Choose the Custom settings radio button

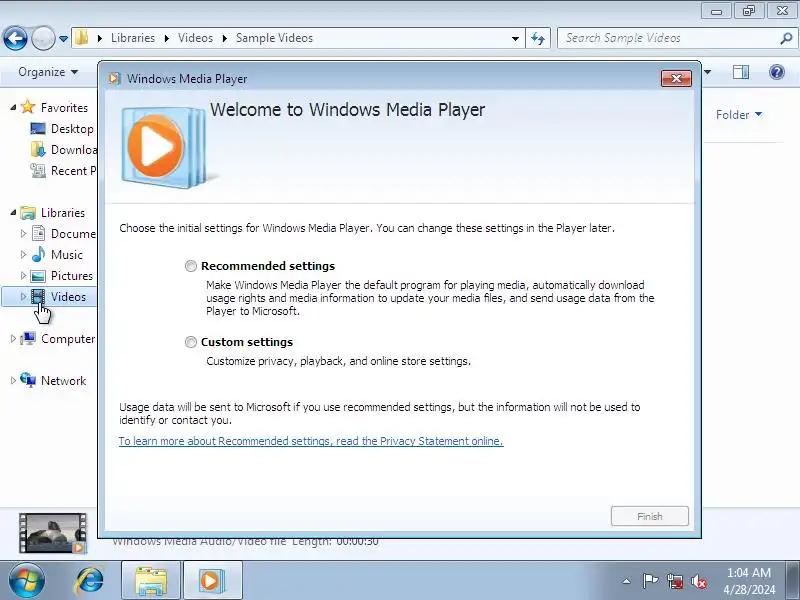[191, 342]
